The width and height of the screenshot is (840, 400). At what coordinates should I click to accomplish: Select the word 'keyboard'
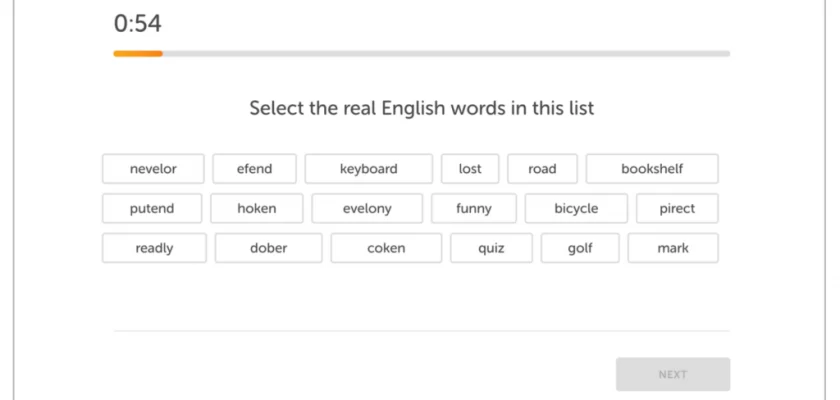point(368,169)
